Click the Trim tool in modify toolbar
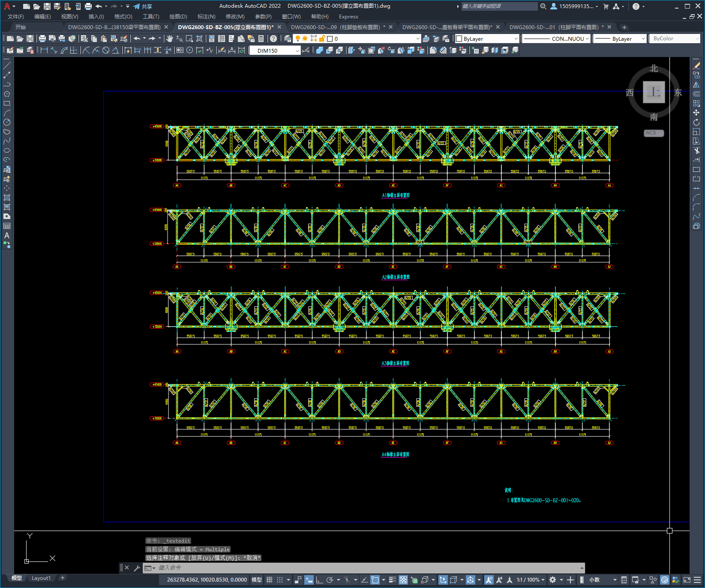 [696, 150]
